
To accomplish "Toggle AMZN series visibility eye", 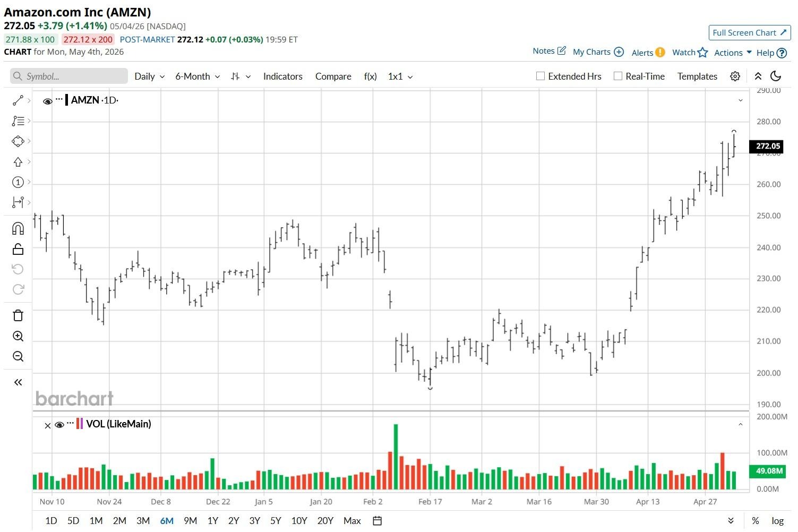I will (x=48, y=101).
